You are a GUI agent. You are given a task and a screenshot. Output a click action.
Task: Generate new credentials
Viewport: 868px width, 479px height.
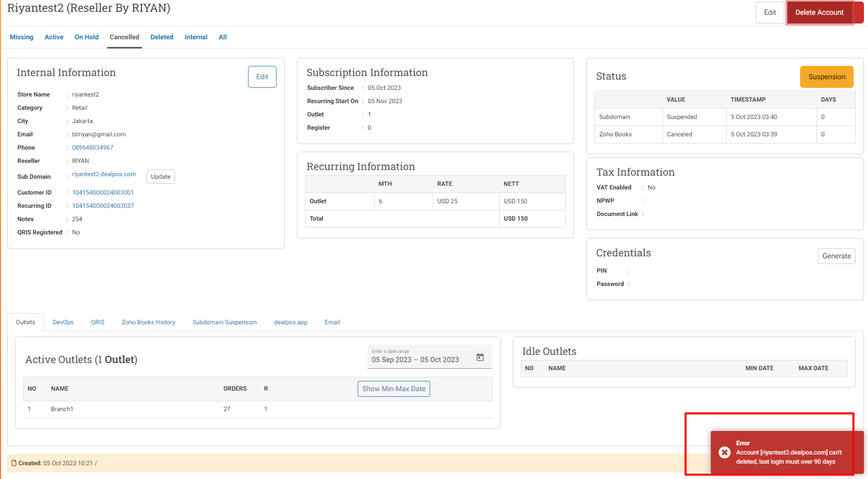[836, 256]
